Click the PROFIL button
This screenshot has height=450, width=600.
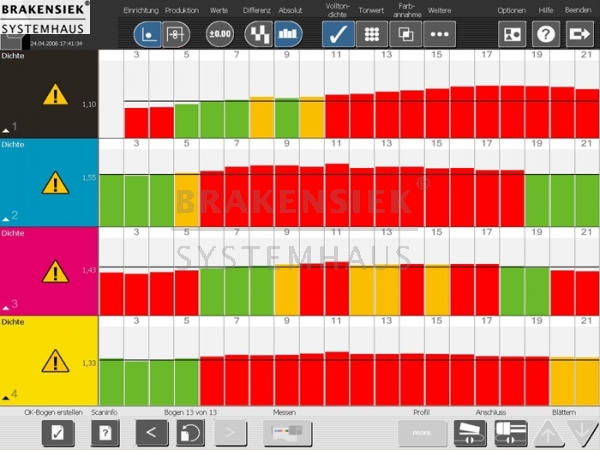(422, 433)
